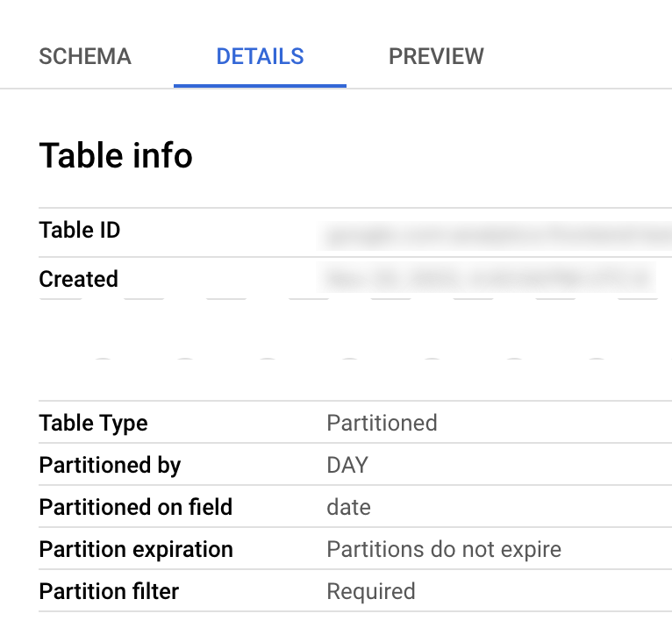The height and width of the screenshot is (642, 672).
Task: Select the date field value
Action: (x=348, y=507)
